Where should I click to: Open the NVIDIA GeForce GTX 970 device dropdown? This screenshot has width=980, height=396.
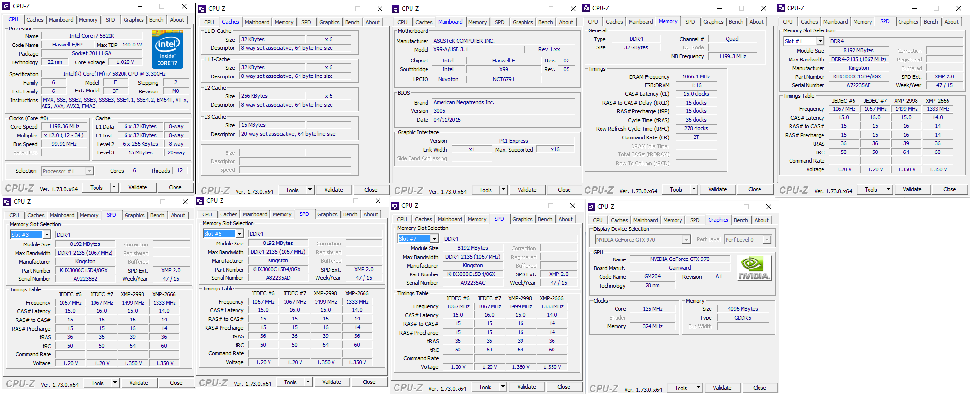coord(686,240)
